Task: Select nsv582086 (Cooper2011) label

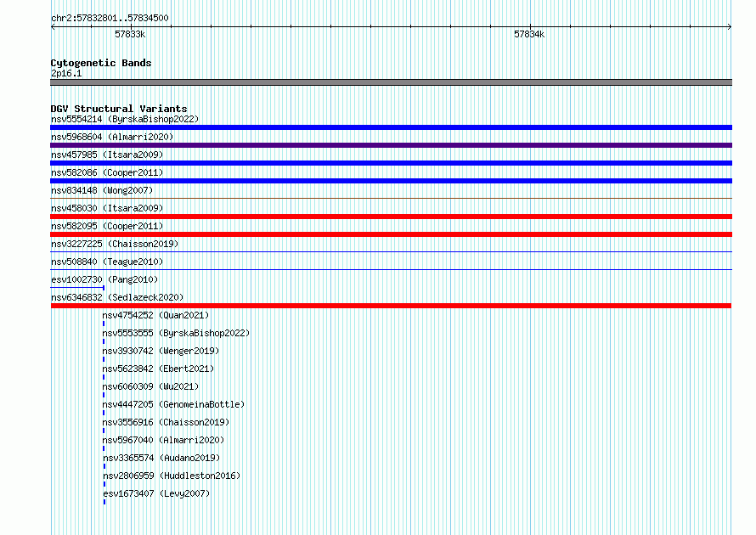Action: click(x=107, y=172)
